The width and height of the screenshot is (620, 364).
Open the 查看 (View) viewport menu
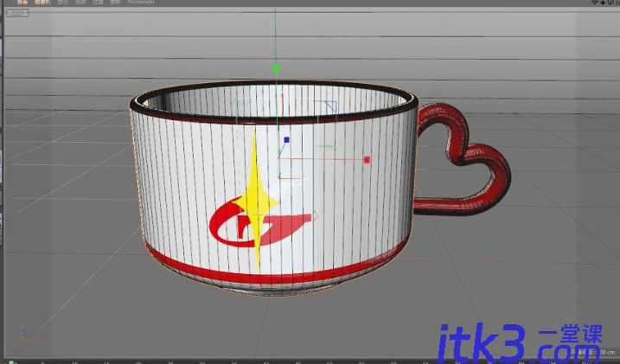pos(22,2)
